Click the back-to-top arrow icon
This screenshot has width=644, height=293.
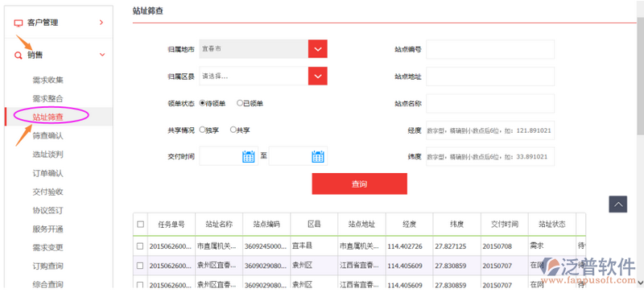[x=617, y=204]
